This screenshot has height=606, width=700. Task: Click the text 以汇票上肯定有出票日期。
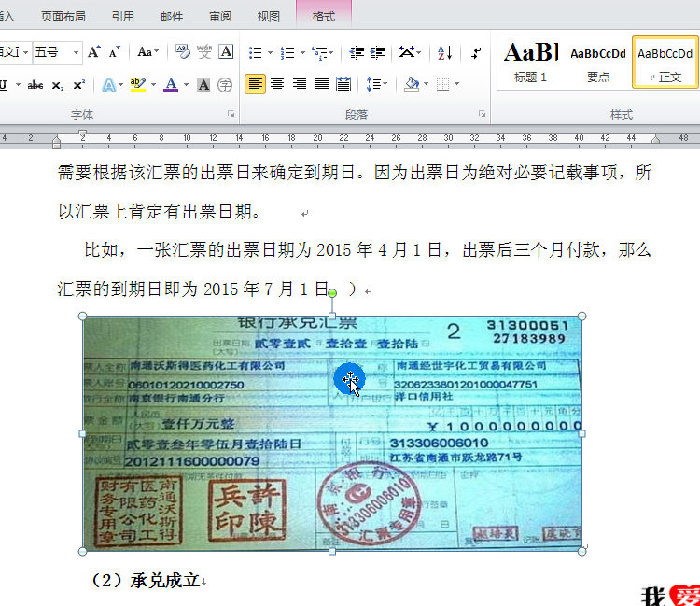(160, 211)
